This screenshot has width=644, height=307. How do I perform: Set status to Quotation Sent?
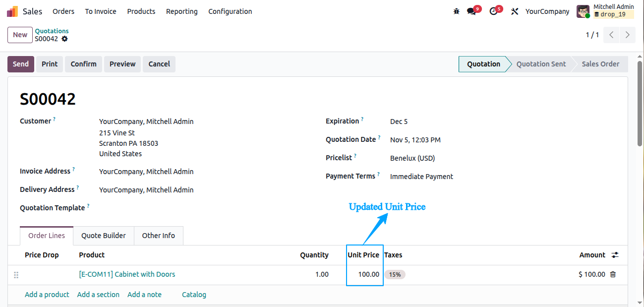(x=541, y=64)
